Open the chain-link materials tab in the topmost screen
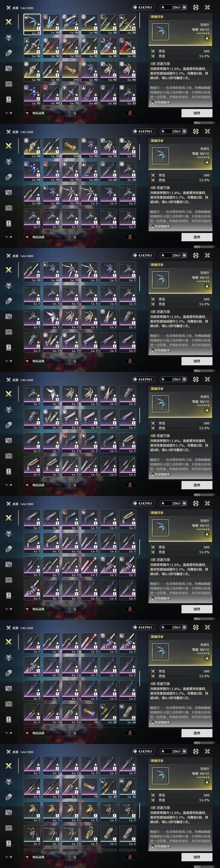Image resolution: width=220 pixels, height=868 pixels. [x=9, y=53]
